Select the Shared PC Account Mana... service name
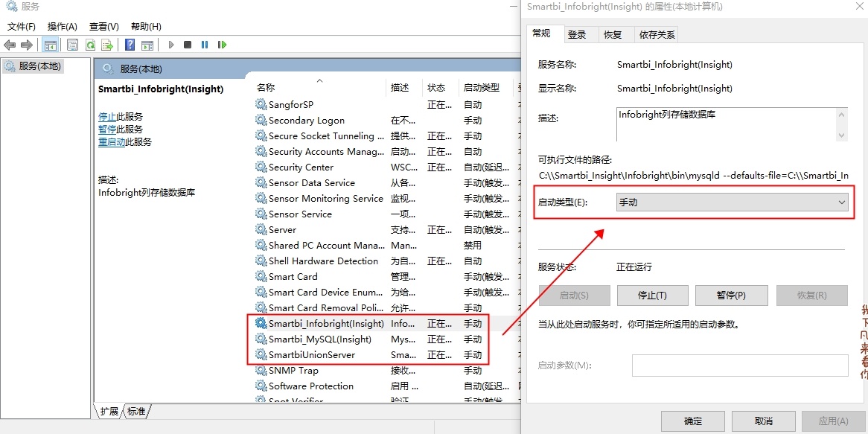The width and height of the screenshot is (868, 434). pos(326,245)
